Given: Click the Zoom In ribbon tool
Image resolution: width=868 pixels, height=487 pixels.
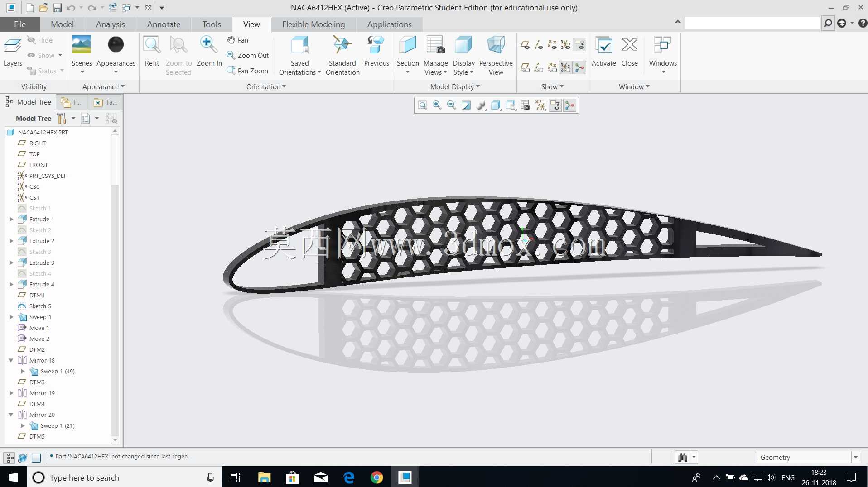Looking at the screenshot, I should pyautogui.click(x=209, y=52).
